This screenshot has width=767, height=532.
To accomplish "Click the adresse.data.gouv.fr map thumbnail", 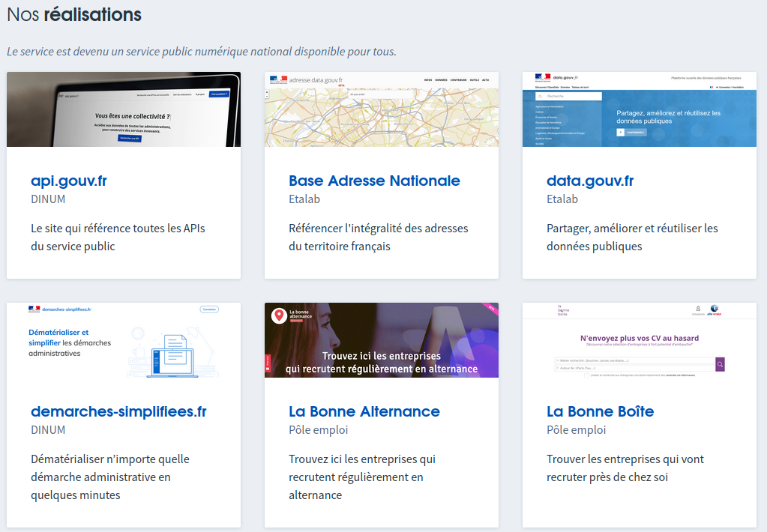I will click(382, 109).
